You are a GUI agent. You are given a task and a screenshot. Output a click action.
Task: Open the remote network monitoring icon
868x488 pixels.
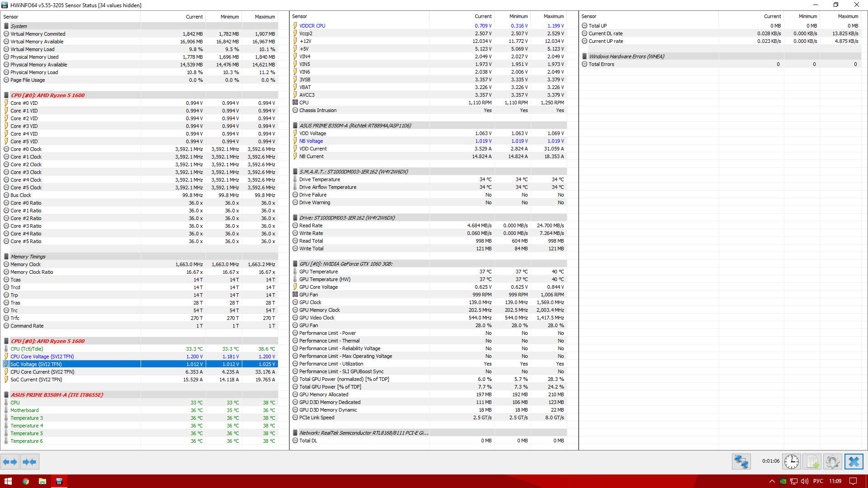tap(741, 462)
